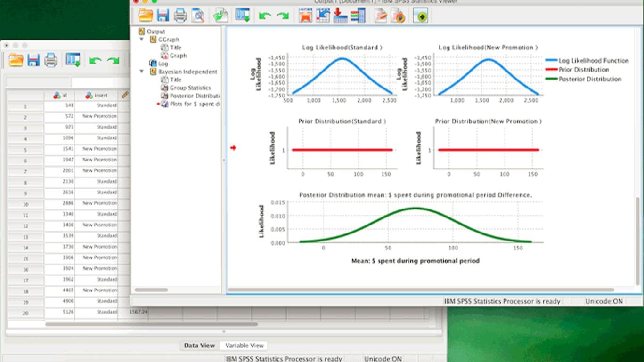The image size is (644, 362).
Task: Collapse the Bayesian Independent outline node
Action: [142, 72]
